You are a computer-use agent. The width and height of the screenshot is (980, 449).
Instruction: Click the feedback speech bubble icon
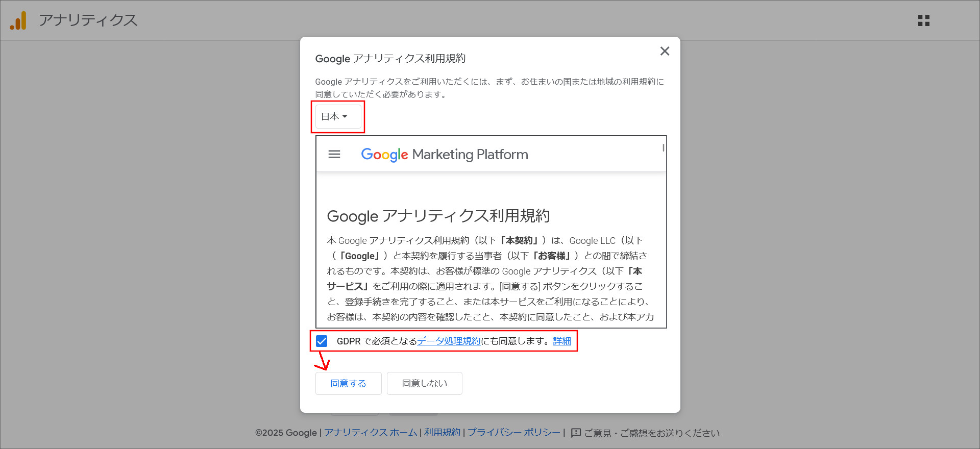(576, 433)
